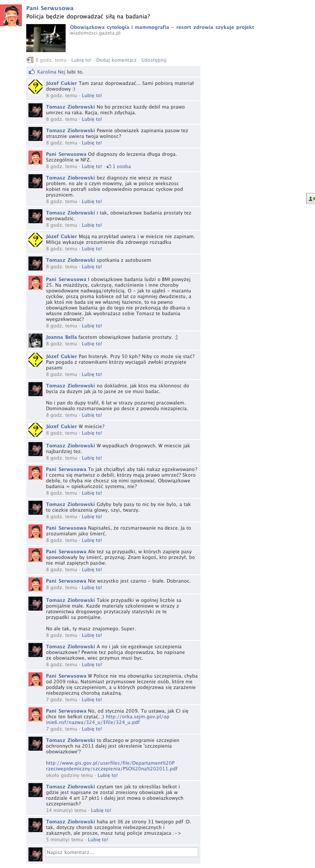The image size is (315, 868).
Task: Open Pani Serwusowa's profile picture at top
Action: pyautogui.click(x=11, y=15)
